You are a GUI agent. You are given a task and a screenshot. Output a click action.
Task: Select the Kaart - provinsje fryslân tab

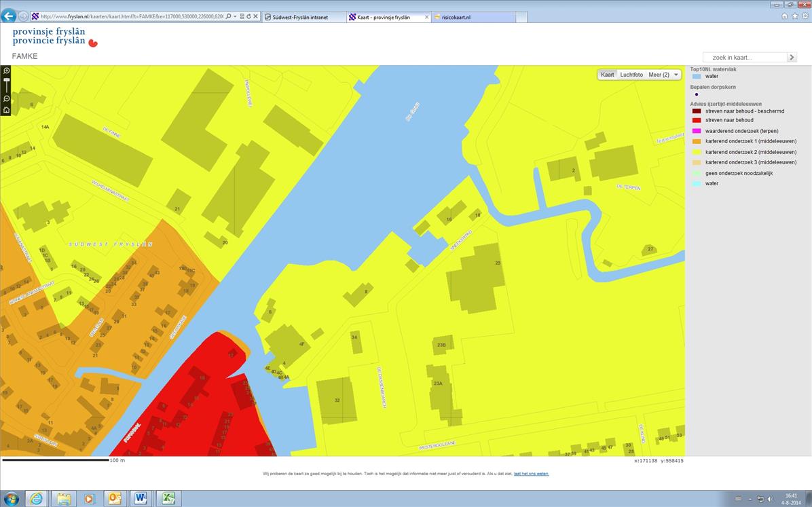click(x=389, y=17)
